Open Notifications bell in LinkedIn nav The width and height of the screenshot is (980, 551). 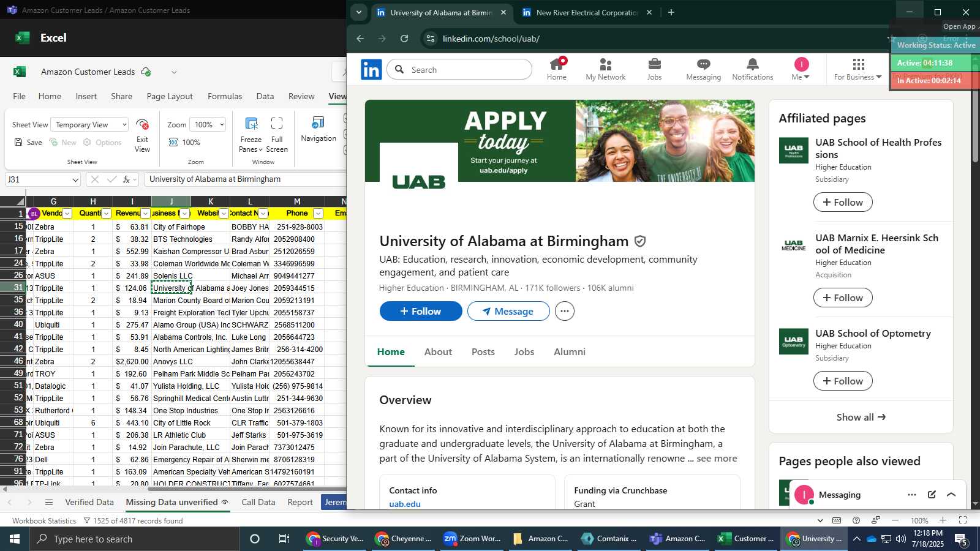point(752,69)
